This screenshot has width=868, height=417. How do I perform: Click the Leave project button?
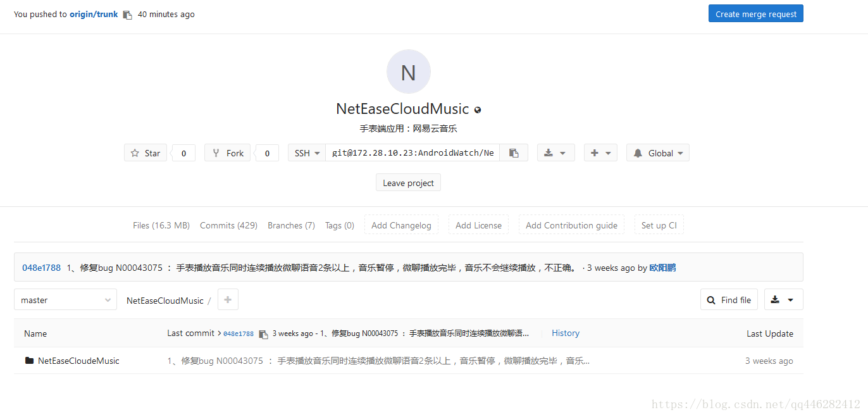408,183
